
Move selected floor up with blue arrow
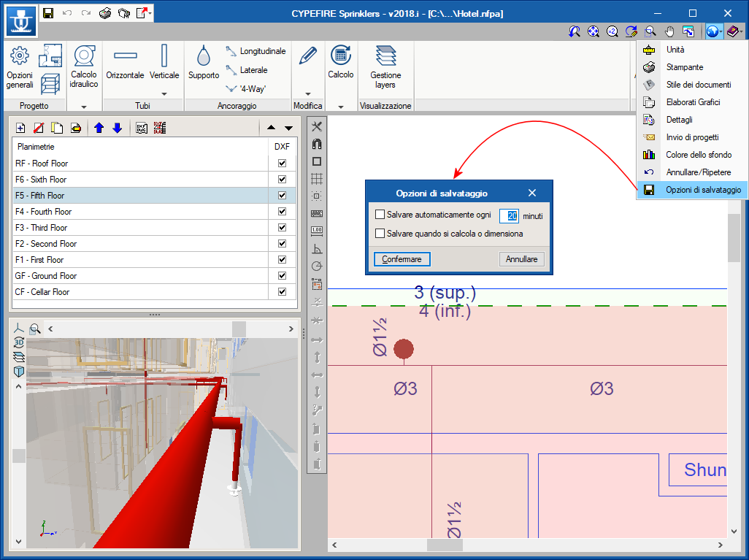pyautogui.click(x=99, y=128)
